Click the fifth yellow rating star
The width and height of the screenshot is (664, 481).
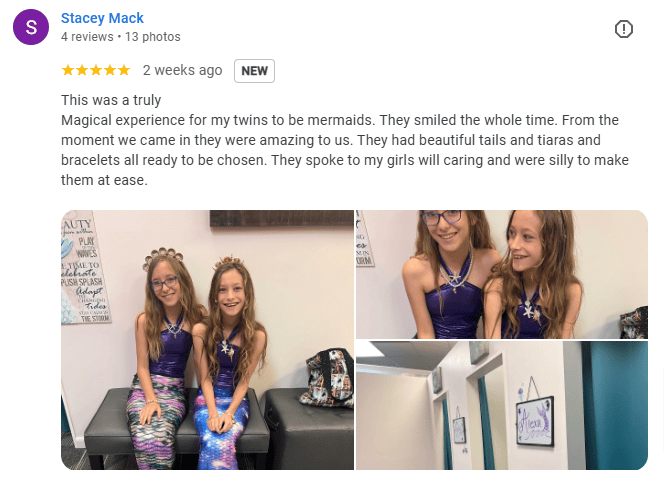coord(124,70)
